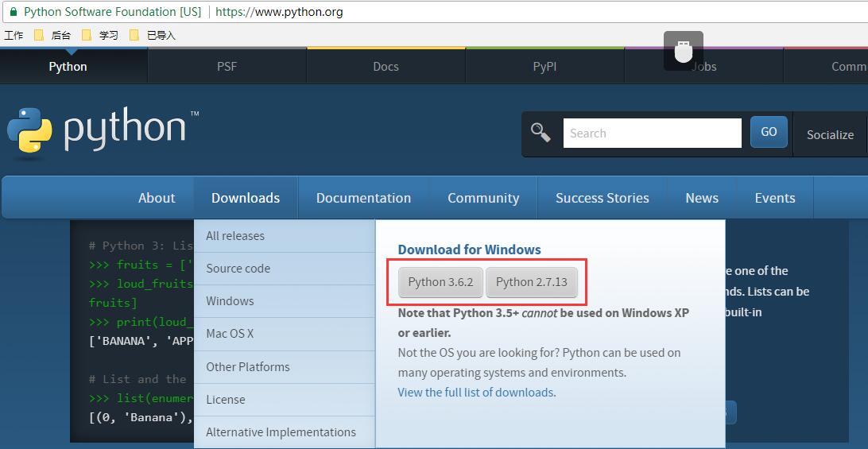Expand the Downloads navigation menu
The image size is (868, 449).
coord(246,198)
